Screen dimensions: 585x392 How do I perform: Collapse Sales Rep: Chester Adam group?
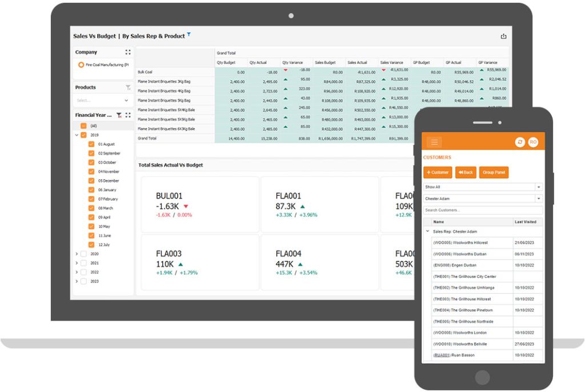click(427, 232)
